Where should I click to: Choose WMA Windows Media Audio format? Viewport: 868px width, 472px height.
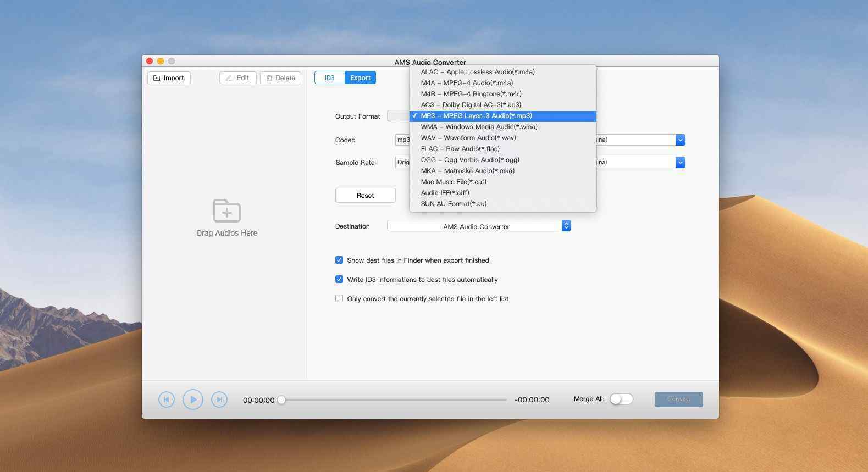tap(503, 127)
